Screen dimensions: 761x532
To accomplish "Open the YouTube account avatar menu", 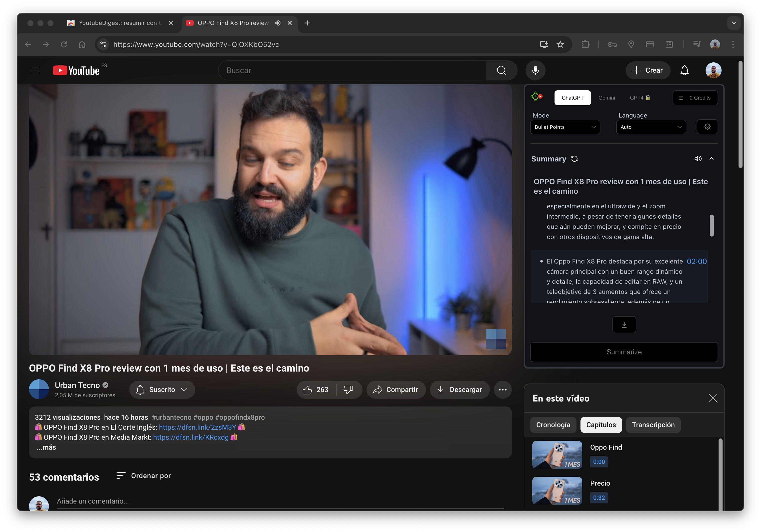I will point(713,70).
